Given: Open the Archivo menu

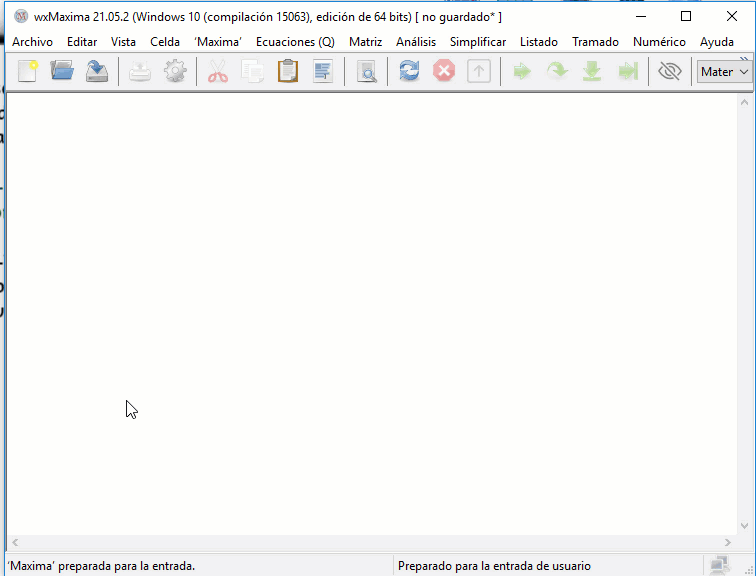Looking at the screenshot, I should point(32,42).
